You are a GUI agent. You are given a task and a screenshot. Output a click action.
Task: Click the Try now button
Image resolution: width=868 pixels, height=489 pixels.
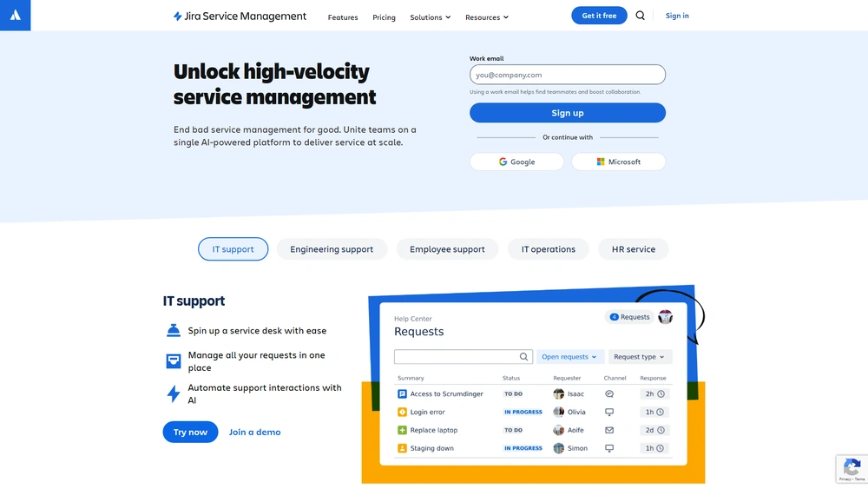pos(190,432)
